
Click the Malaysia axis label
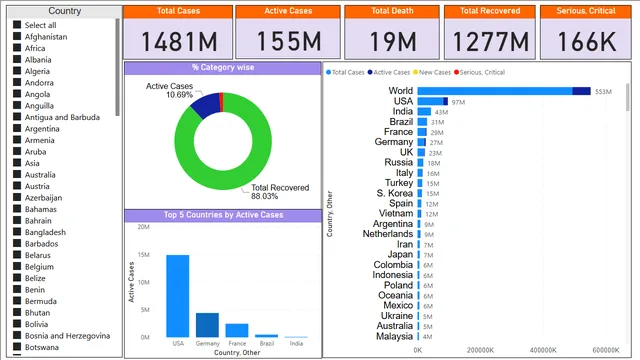394,336
